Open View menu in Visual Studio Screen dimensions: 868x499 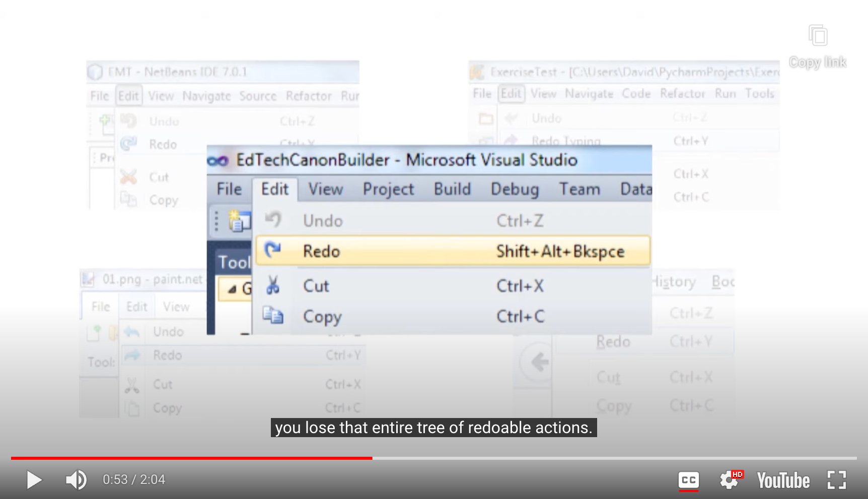click(326, 189)
